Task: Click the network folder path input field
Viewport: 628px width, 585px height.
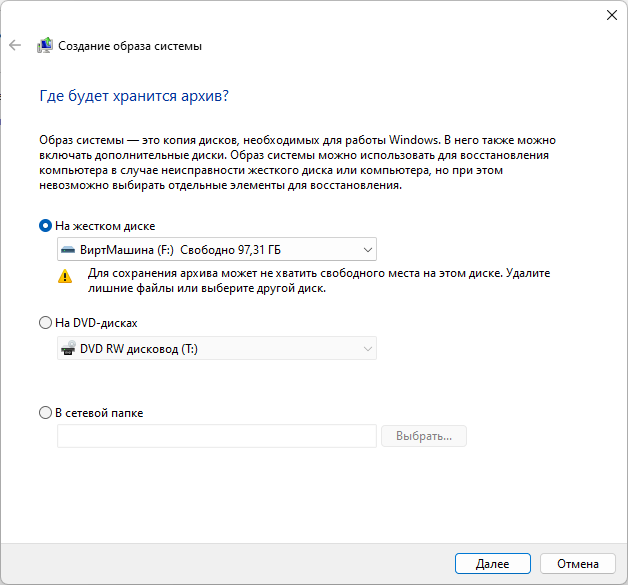Action: point(217,436)
